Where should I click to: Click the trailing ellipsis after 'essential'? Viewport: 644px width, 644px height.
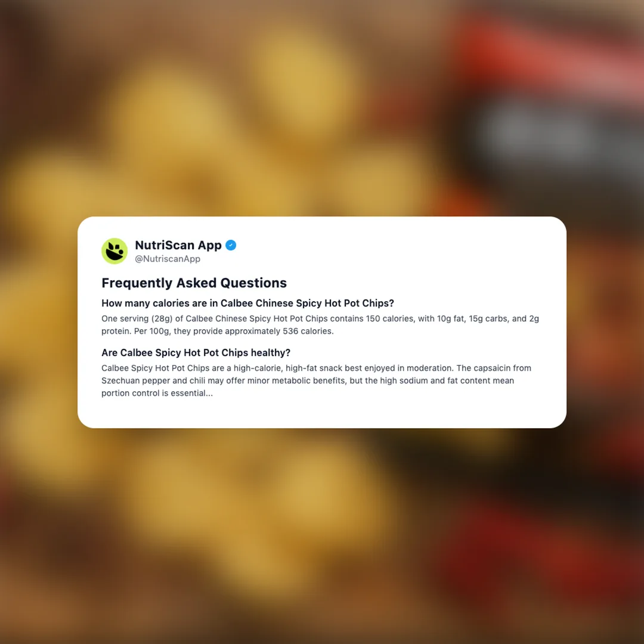tap(209, 394)
